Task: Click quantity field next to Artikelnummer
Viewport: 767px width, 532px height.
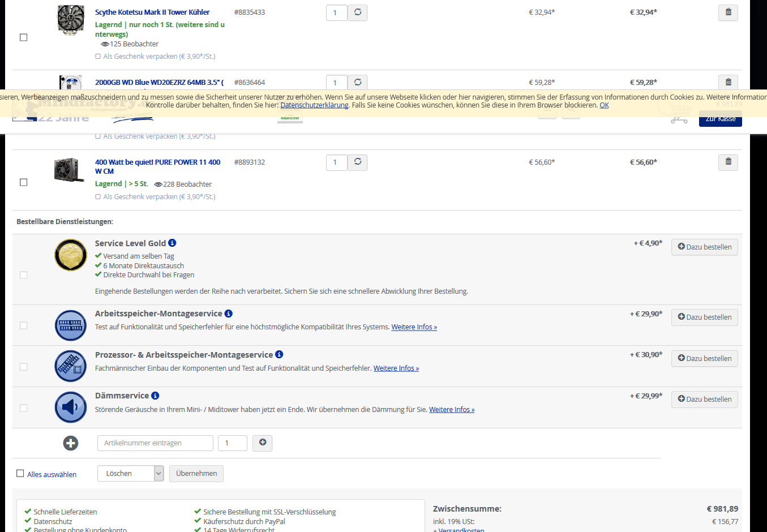Action: (x=233, y=443)
